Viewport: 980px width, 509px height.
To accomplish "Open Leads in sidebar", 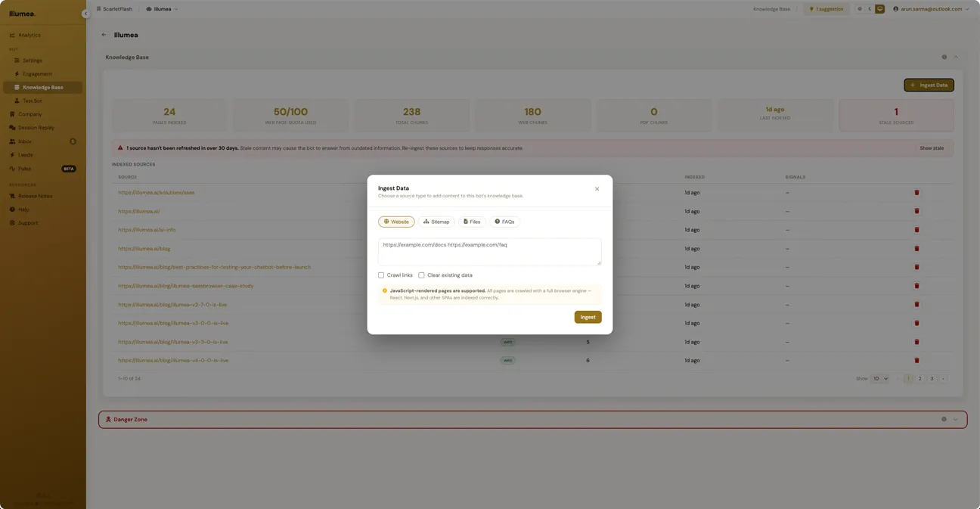I will click(43, 155).
